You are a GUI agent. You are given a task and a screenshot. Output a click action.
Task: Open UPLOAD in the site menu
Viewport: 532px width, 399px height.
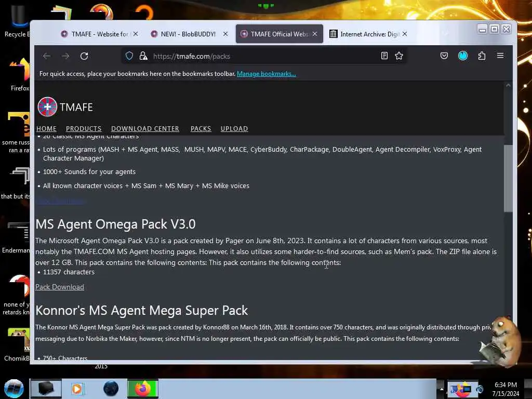click(x=234, y=129)
